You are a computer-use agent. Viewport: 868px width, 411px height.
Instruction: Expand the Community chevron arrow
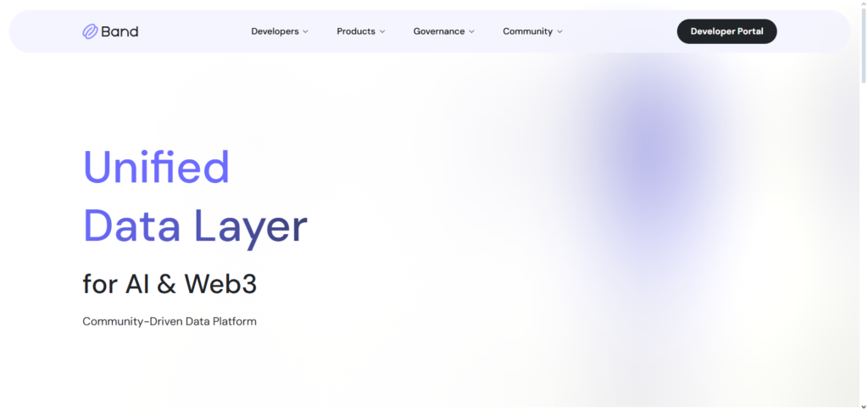[x=560, y=31]
